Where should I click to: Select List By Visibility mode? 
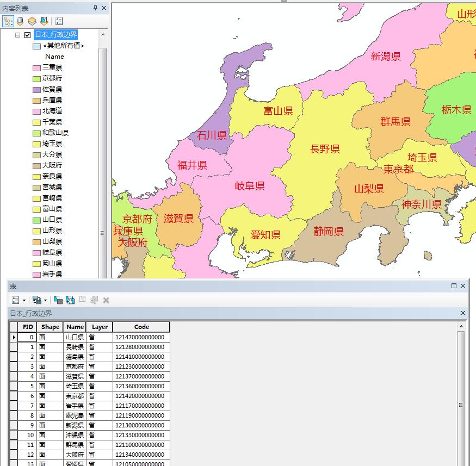point(32,21)
